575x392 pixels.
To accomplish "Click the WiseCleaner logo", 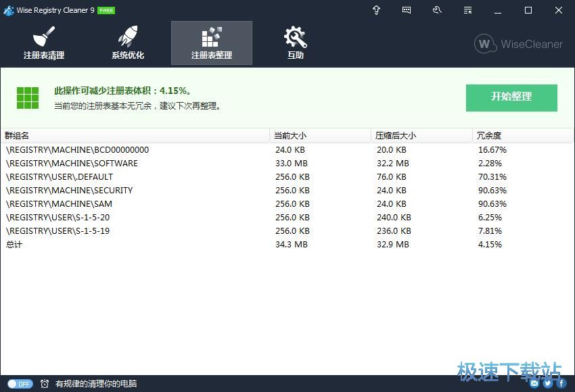I will [x=517, y=44].
